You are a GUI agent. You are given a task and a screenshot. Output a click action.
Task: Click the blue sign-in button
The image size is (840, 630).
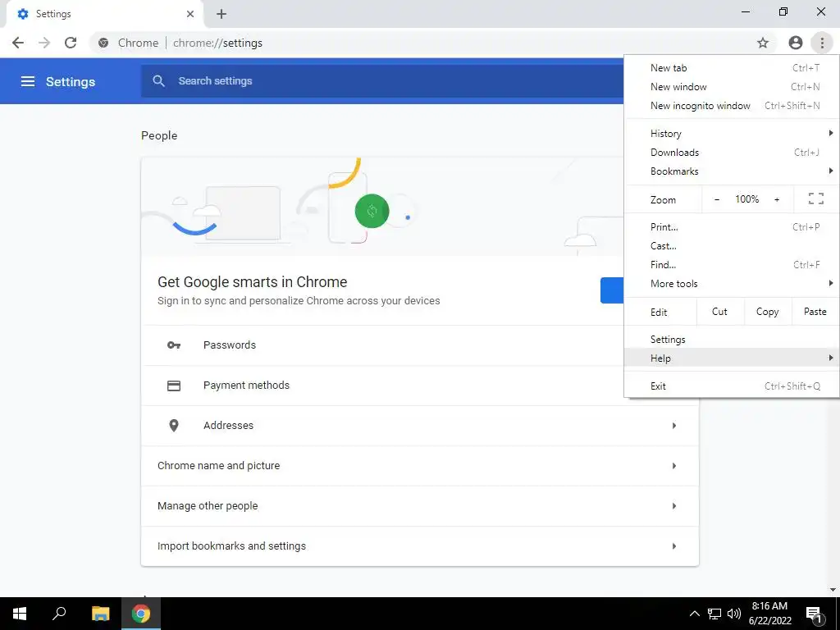tap(612, 290)
